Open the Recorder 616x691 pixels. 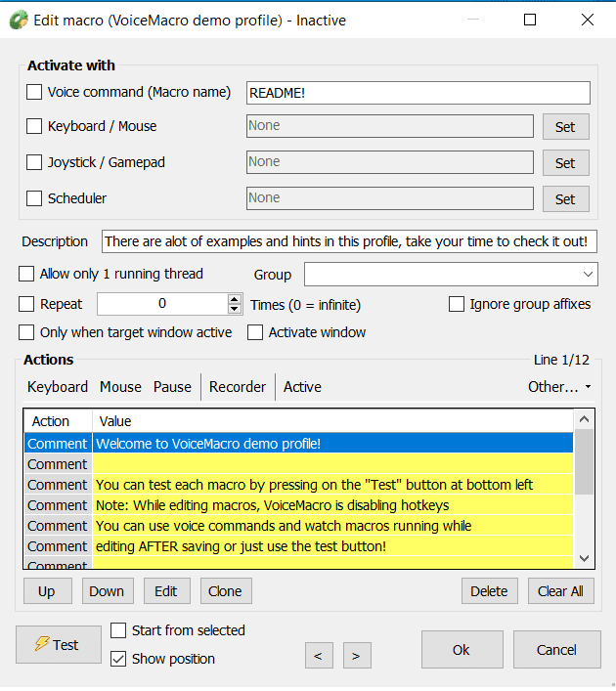coord(238,387)
